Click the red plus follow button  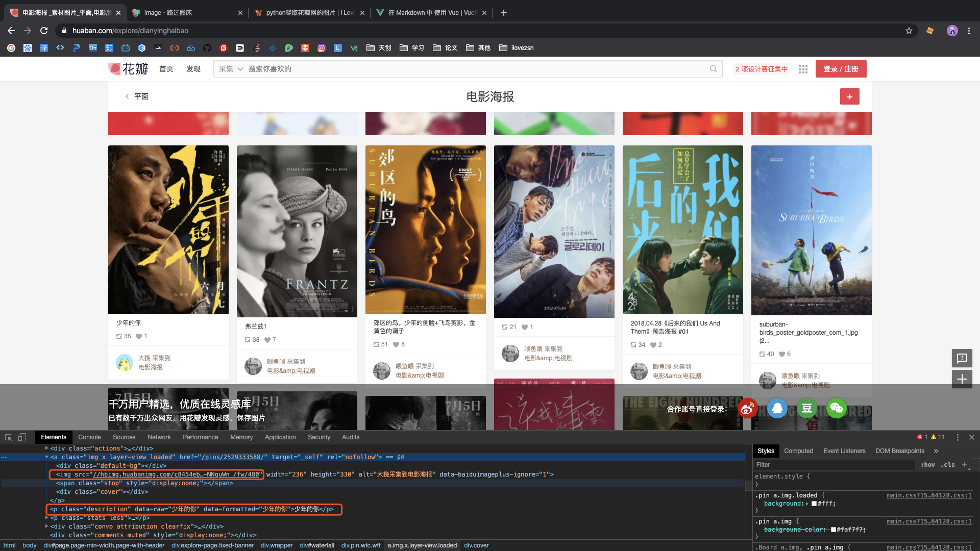849,97
